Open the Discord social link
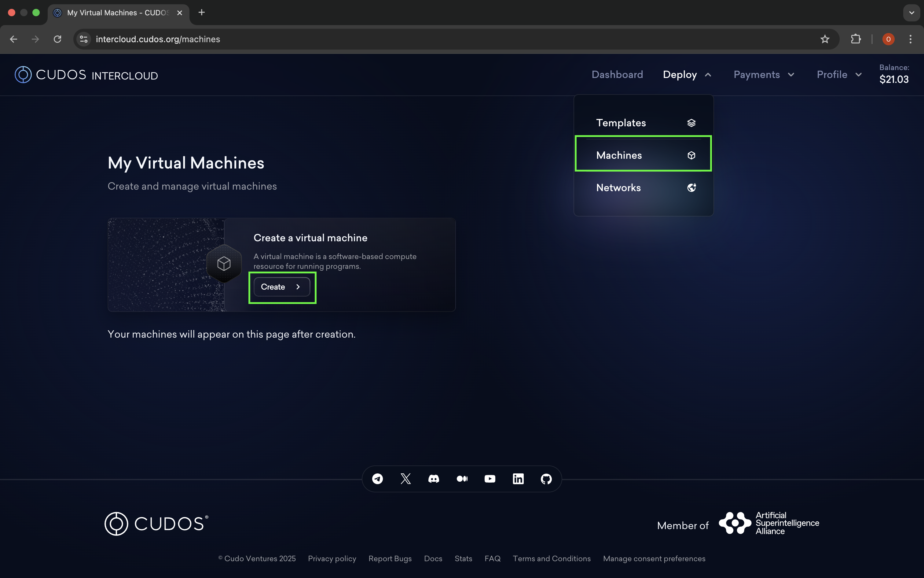This screenshot has width=924, height=578. (x=434, y=479)
